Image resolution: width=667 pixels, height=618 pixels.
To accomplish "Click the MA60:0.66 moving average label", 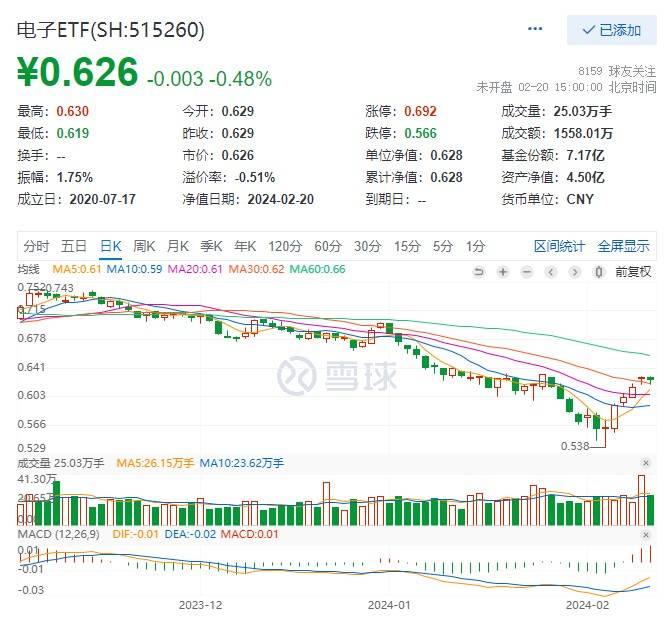I will 317,269.
